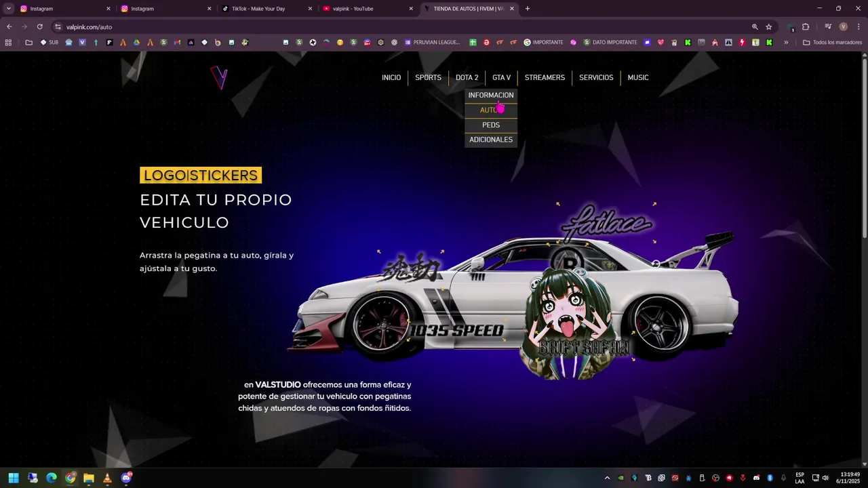
Task: Click the browser back arrow
Action: click(9, 27)
